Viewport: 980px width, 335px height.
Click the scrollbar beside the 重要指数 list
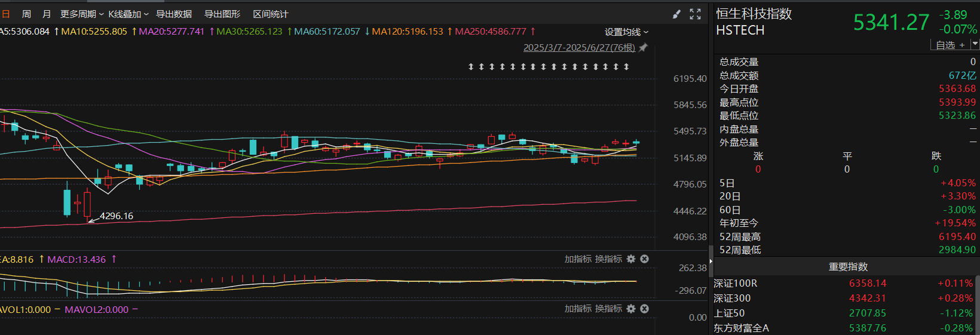coord(977,305)
